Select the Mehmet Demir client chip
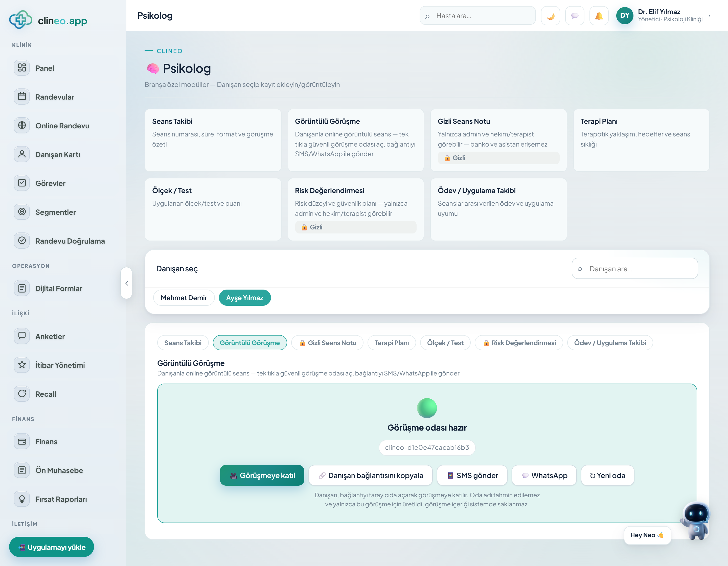This screenshot has height=566, width=728. 184,297
